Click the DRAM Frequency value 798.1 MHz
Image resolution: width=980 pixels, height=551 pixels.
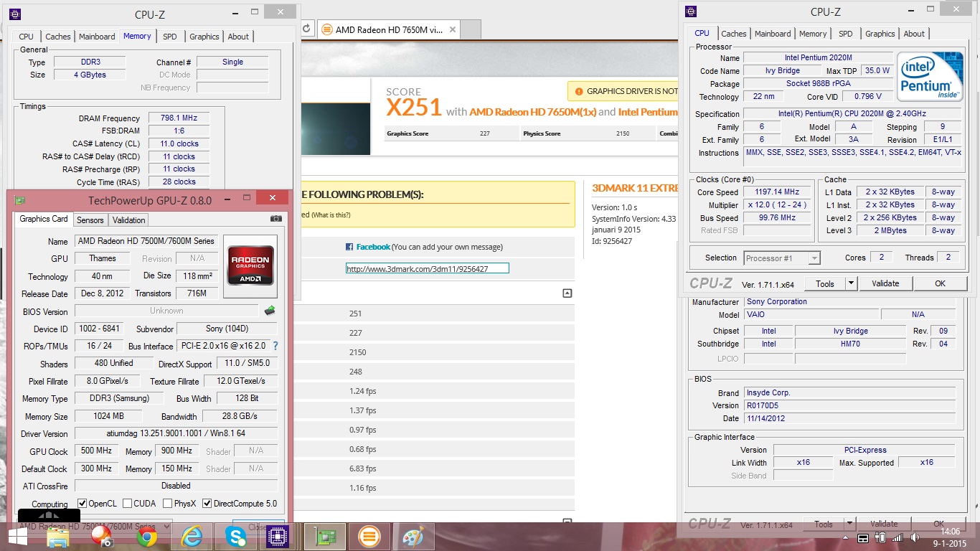point(179,118)
